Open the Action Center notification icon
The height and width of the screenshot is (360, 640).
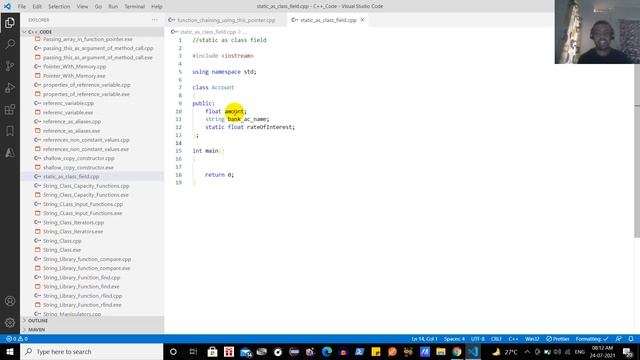tap(628, 351)
